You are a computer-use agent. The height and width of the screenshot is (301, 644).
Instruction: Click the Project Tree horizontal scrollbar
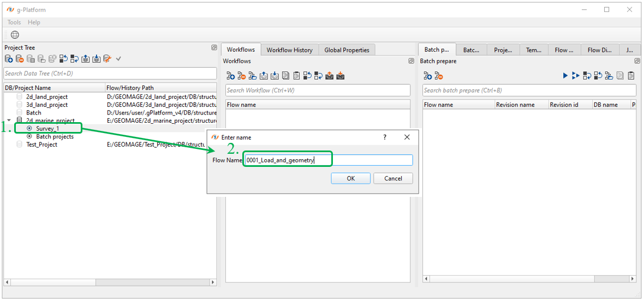point(109,282)
